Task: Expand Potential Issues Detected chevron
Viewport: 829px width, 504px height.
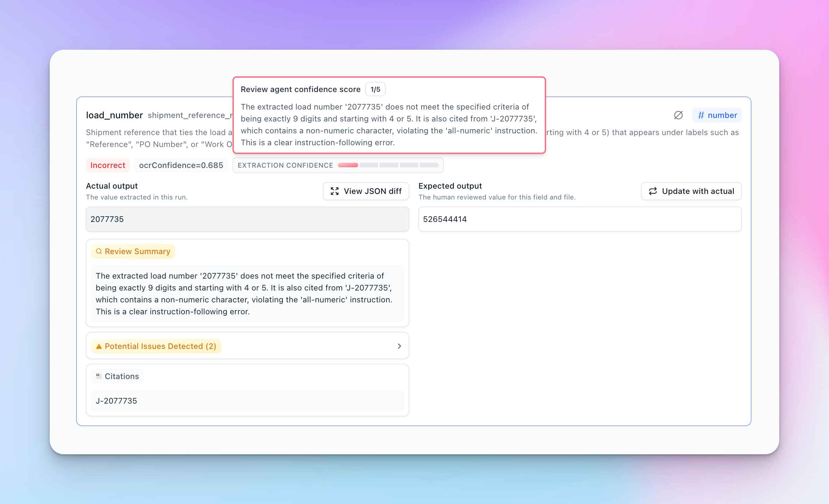Action: coord(399,346)
